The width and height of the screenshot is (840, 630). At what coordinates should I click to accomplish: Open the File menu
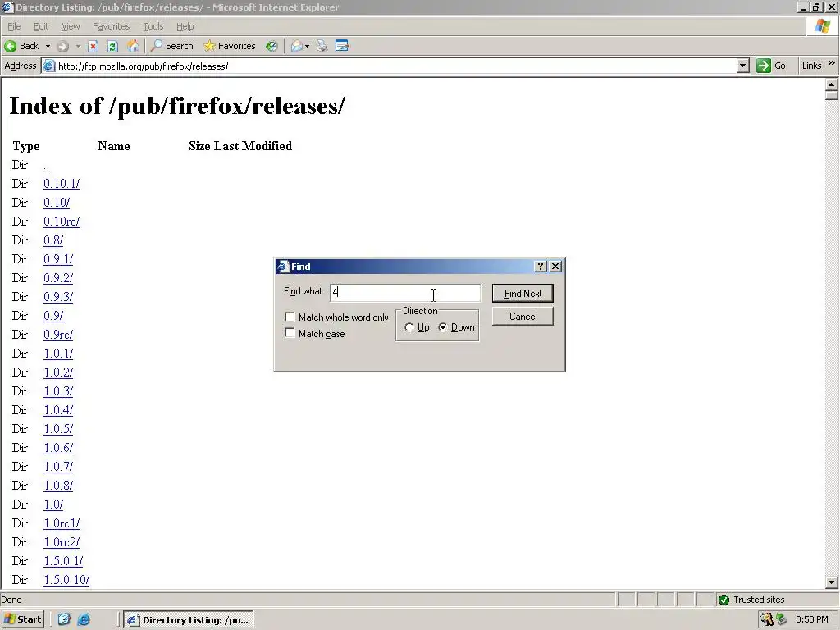14,26
